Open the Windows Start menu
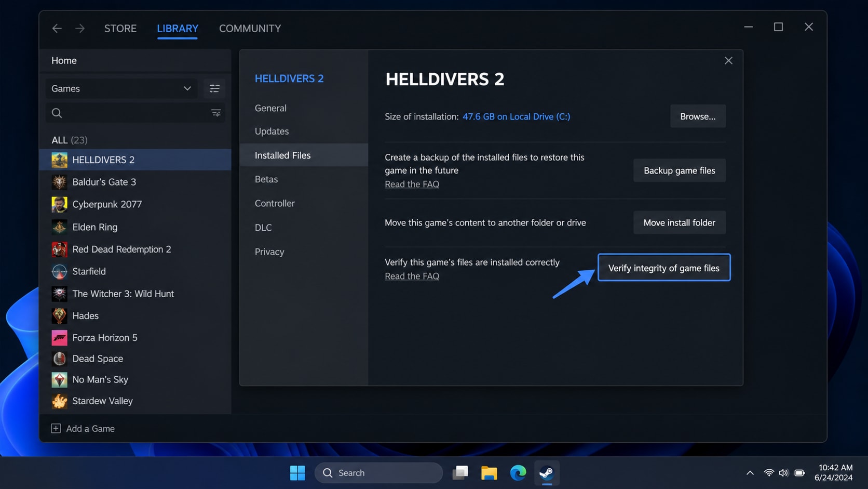 (x=297, y=473)
